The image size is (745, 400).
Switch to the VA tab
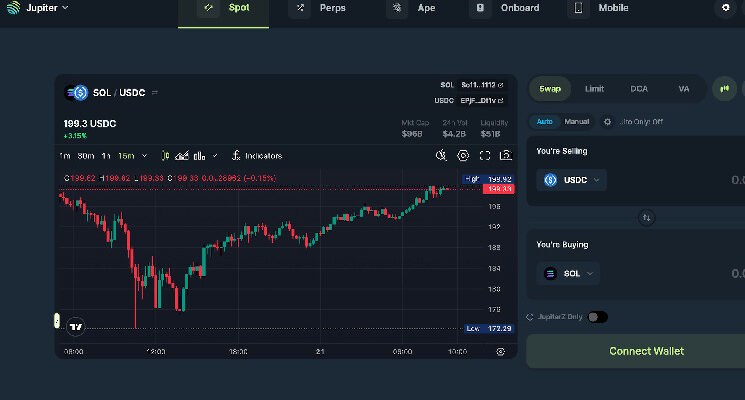(683, 89)
